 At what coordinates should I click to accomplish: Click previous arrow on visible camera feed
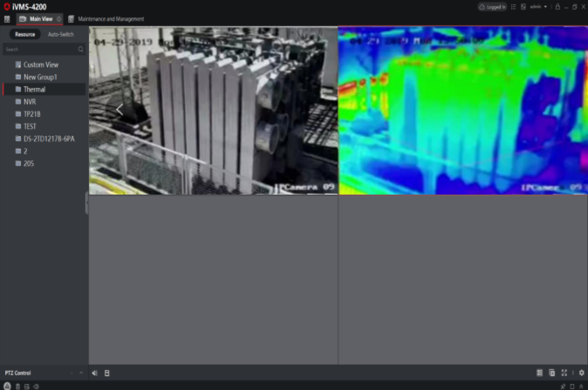pyautogui.click(x=120, y=109)
